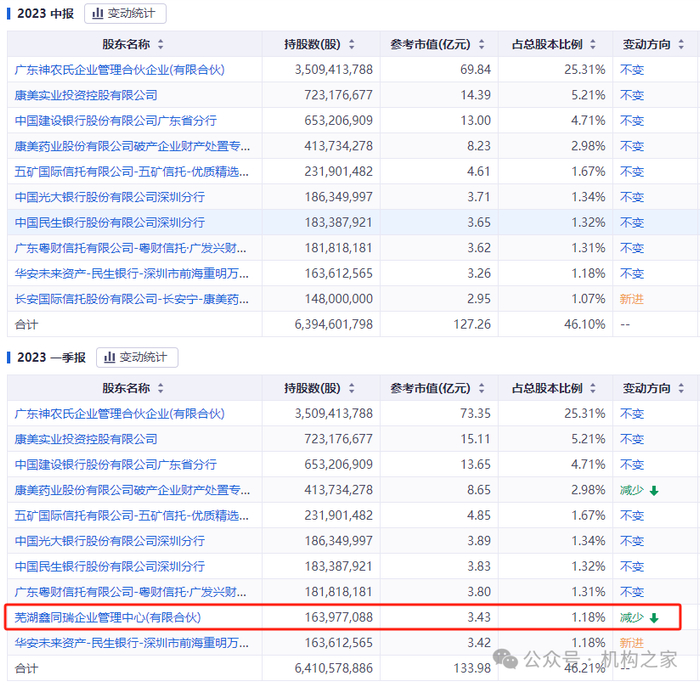Open 康美实业投资控股有限公司 link in 一季报 table

coord(86,439)
